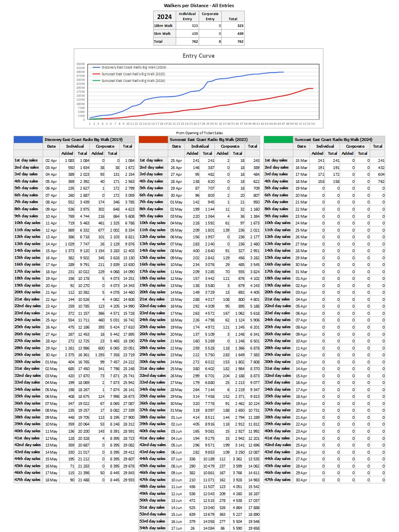Click the blue color swatch above 2019 table

pos(28,139)
